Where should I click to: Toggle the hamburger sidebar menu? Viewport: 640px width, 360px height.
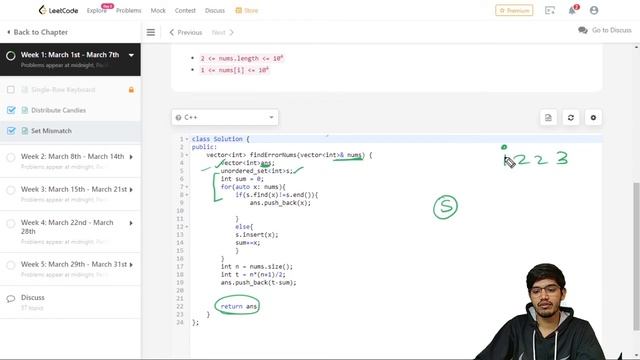(151, 32)
